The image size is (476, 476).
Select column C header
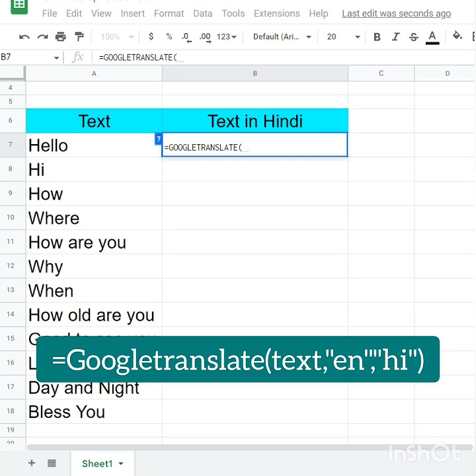pos(381,73)
